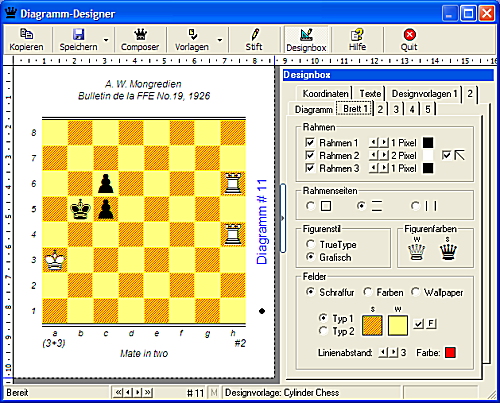
Task: Select the TrueType Figurenstil radio button
Action: point(311,244)
